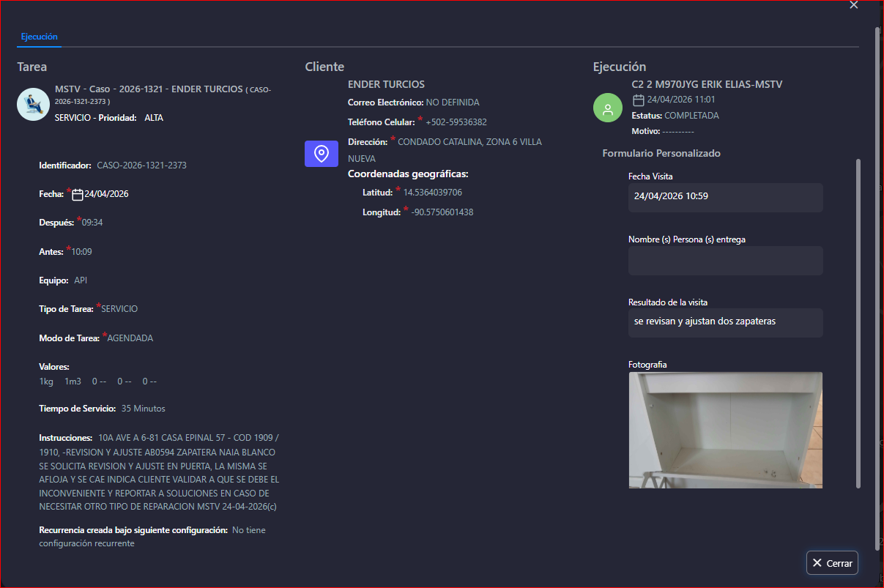This screenshot has height=588, width=884.
Task: Click the calendar icon next to Fecha 24/04/2026
Action: point(78,194)
